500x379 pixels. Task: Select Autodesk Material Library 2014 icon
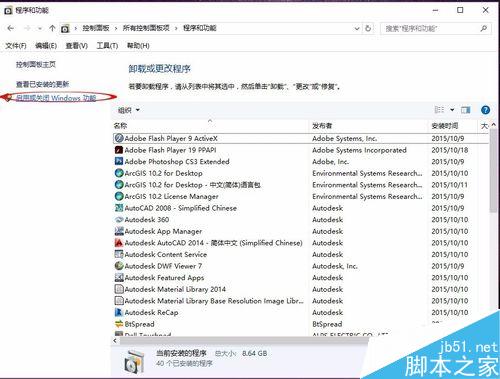coord(119,289)
